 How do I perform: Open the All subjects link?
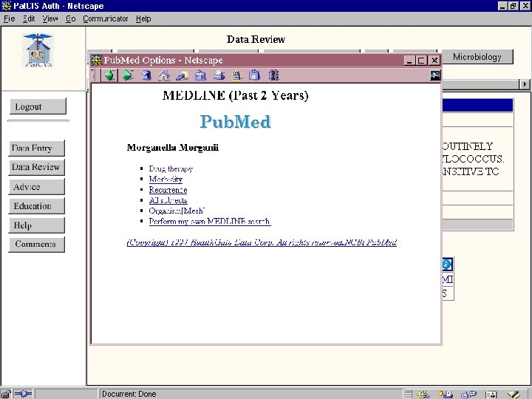point(168,200)
